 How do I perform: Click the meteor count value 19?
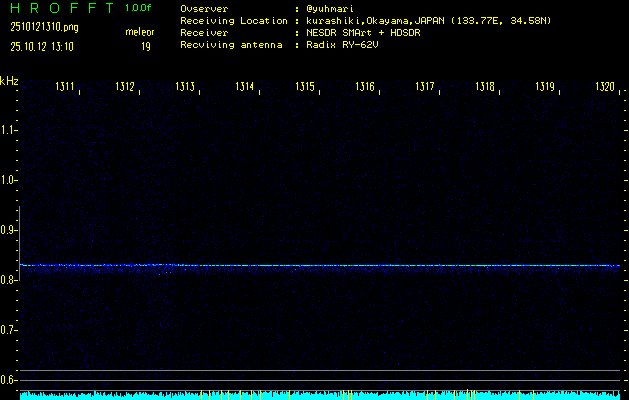tap(146, 46)
